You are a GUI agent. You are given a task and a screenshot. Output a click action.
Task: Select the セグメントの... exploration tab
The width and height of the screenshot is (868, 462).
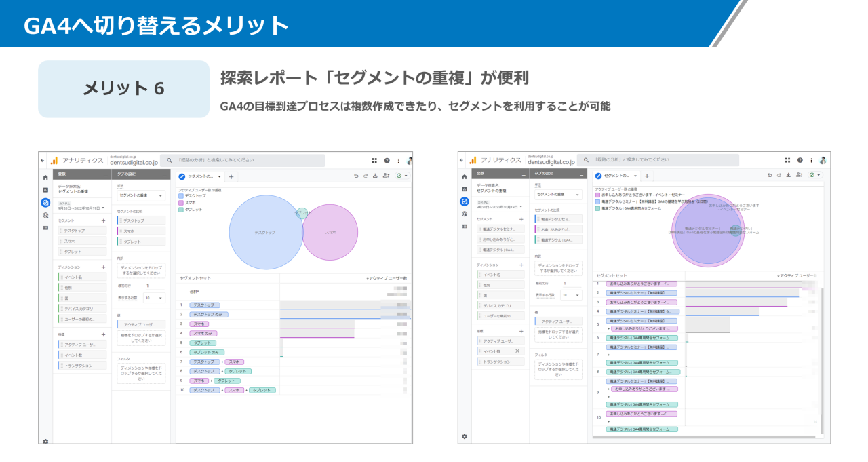(x=201, y=176)
